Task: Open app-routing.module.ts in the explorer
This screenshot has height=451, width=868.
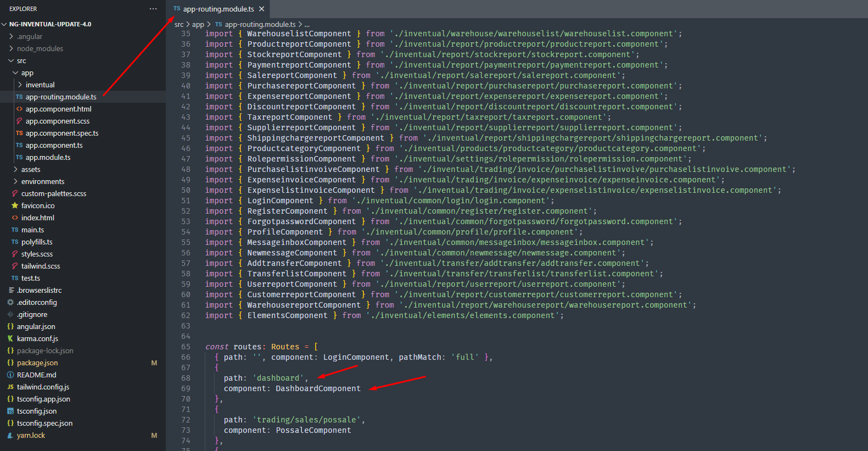Action: 61,97
